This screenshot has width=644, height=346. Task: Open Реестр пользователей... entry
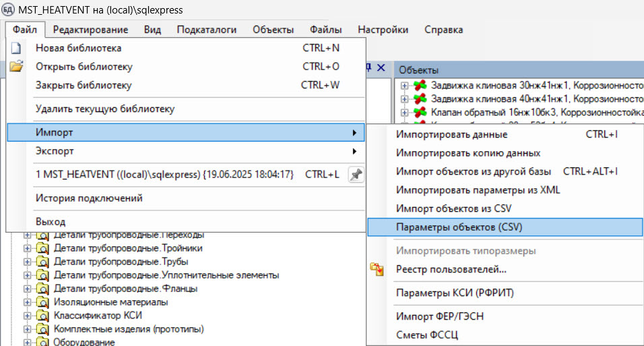[505, 270]
